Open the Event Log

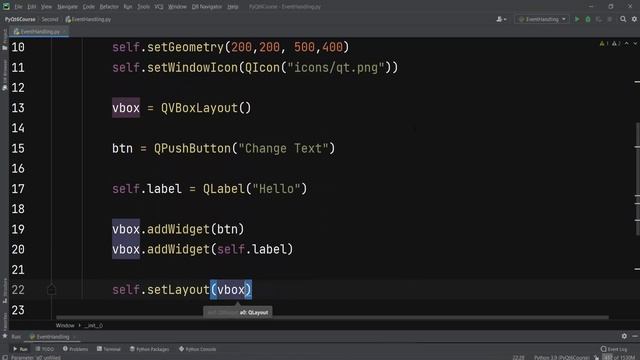pos(613,349)
